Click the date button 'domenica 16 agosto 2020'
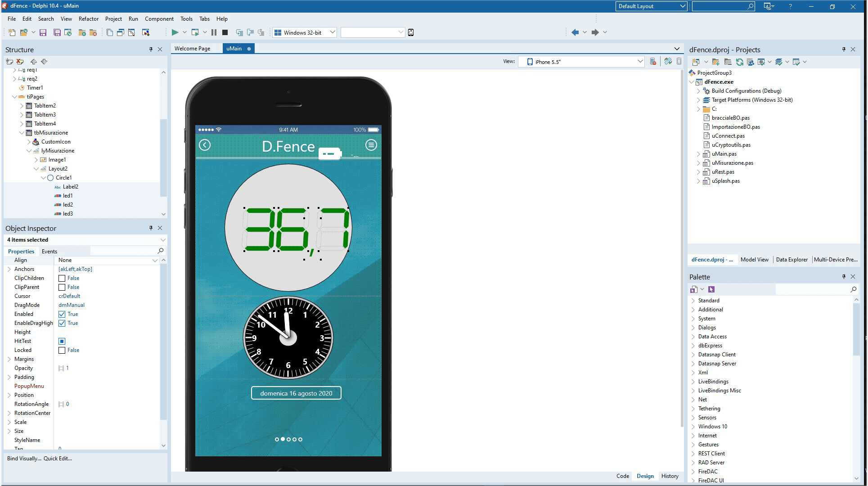868x486 pixels. tap(296, 393)
